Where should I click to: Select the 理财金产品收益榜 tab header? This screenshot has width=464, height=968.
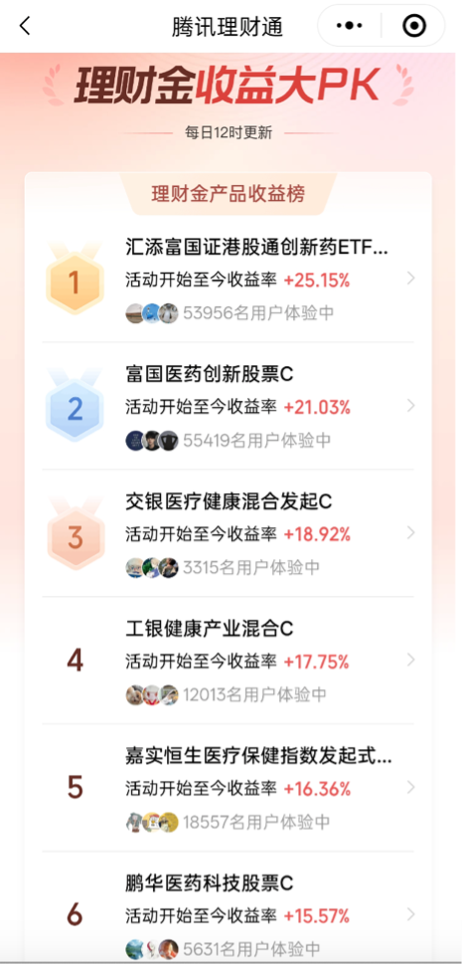tap(228, 194)
